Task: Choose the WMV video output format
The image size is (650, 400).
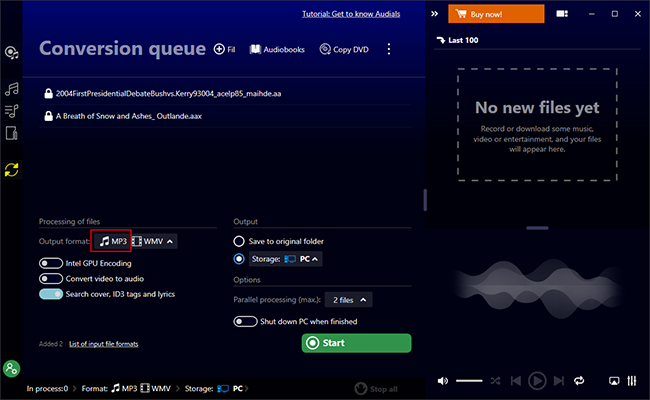Action: pyautogui.click(x=148, y=241)
